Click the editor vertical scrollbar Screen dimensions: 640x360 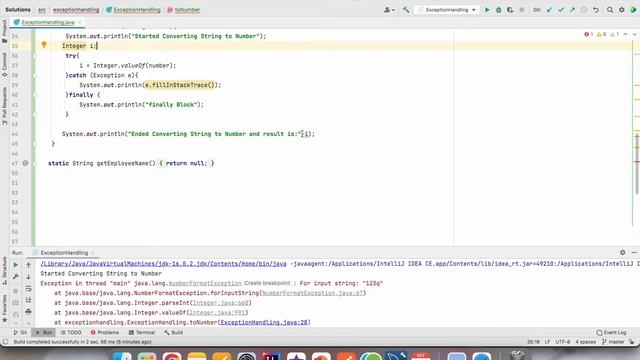point(637,164)
